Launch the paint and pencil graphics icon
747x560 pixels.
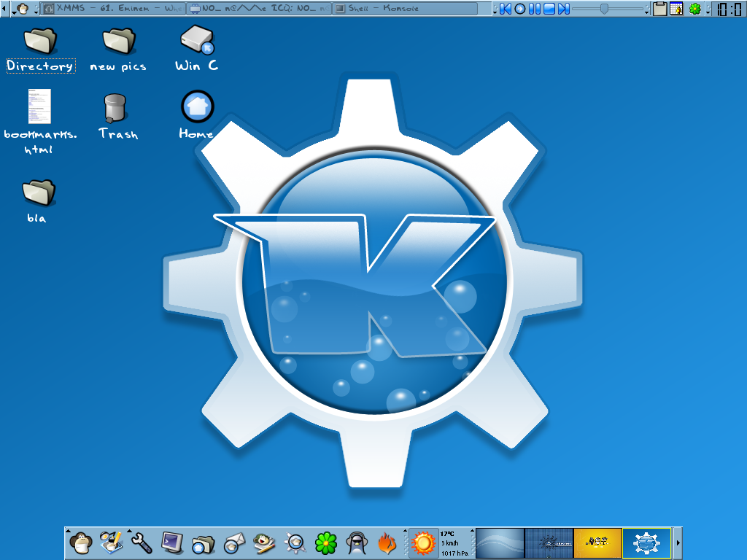click(112, 542)
